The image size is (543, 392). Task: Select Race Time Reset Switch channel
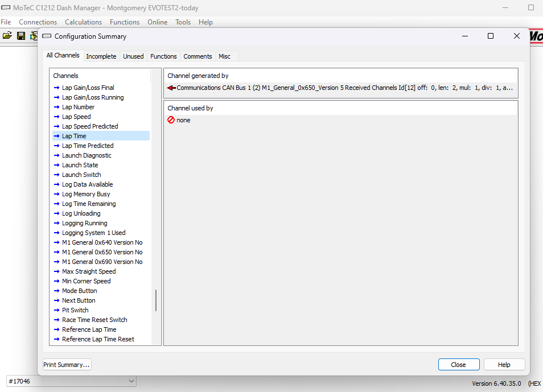[101, 320]
